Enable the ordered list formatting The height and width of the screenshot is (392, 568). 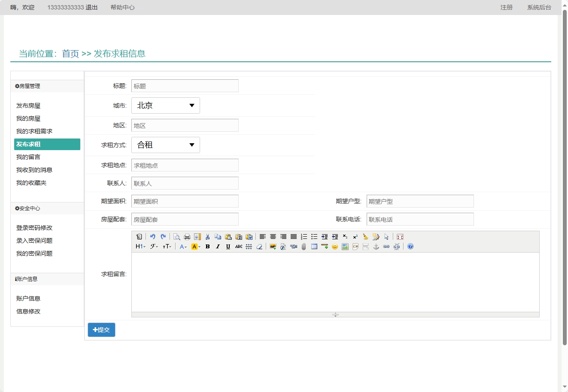point(304,236)
